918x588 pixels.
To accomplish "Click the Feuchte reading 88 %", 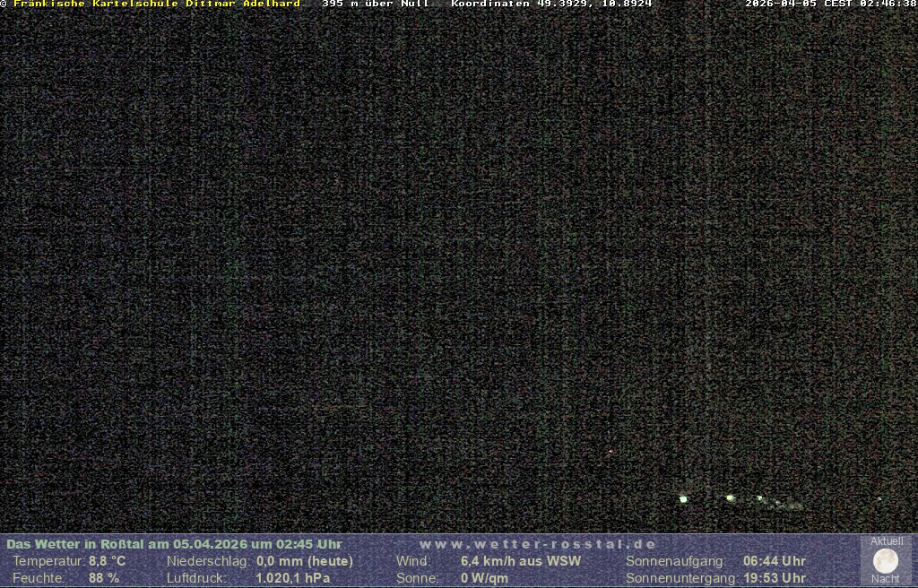I will (104, 578).
